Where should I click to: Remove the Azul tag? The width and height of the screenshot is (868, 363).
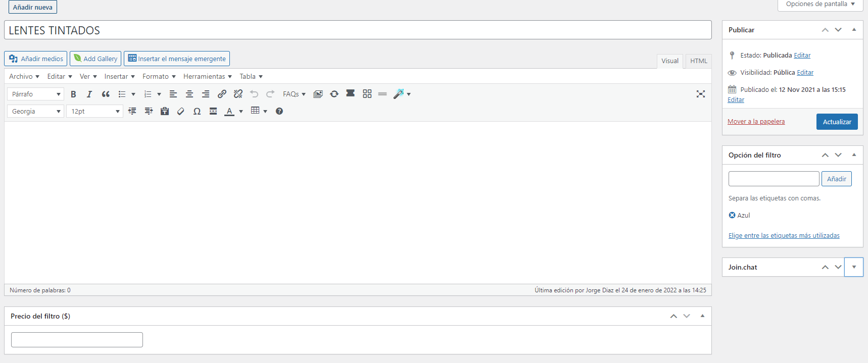[732, 215]
